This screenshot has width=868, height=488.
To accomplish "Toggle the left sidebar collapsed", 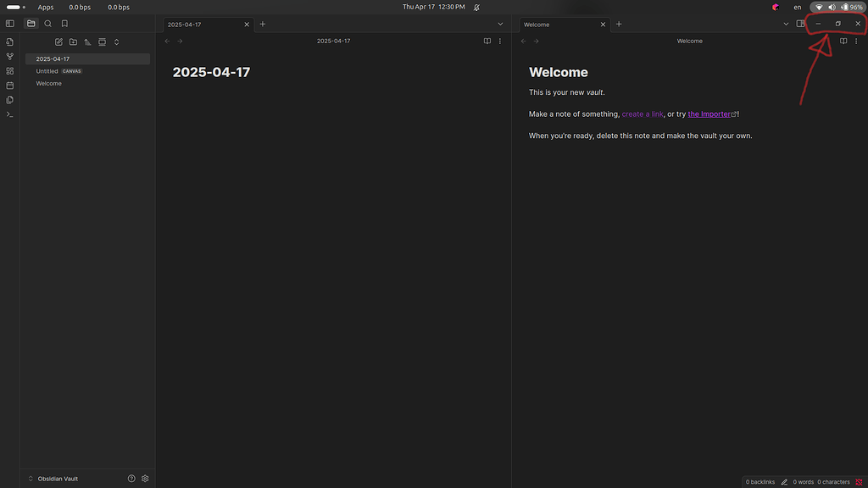I will tap(9, 23).
